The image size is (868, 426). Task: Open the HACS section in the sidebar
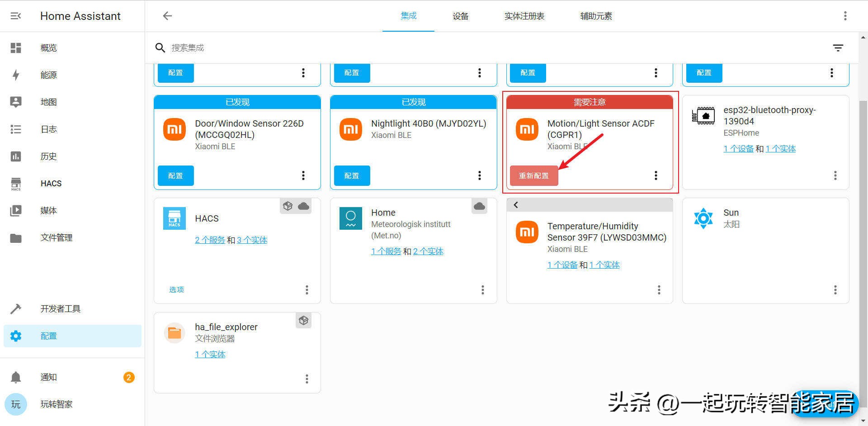pos(51,183)
